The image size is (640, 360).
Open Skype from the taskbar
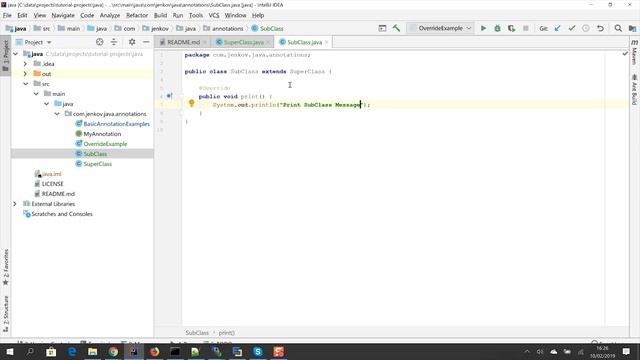(x=258, y=351)
